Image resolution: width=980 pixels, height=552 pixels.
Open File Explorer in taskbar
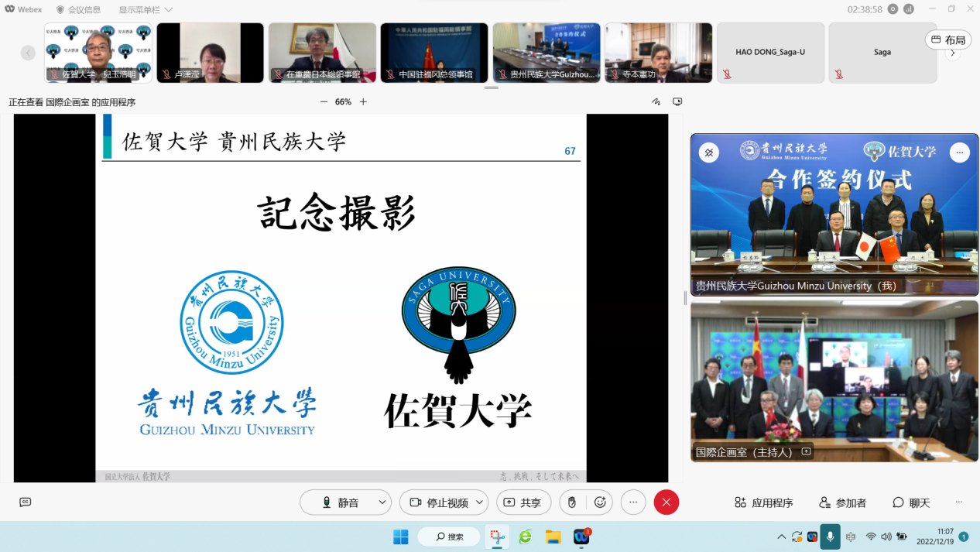553,537
